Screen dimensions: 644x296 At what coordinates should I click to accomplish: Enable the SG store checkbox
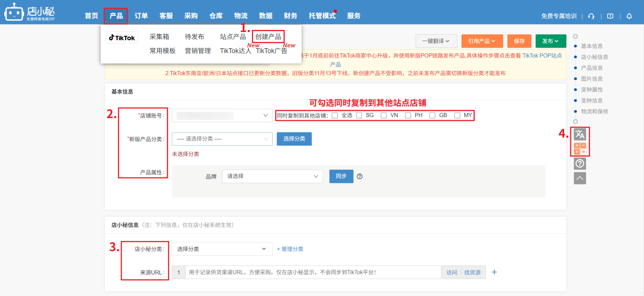359,115
